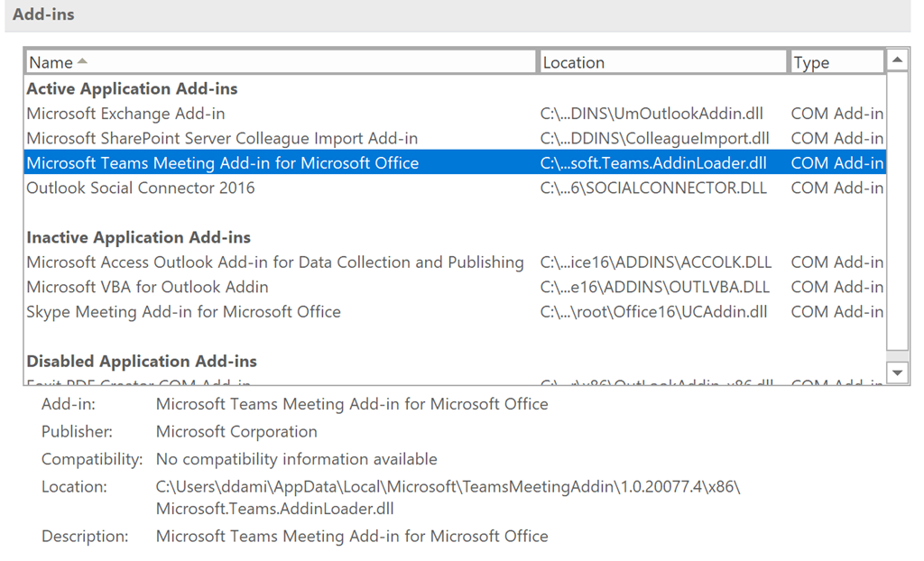Select Outlook Social Connector 2016
The height and width of the screenshot is (561, 924).
coord(141,188)
